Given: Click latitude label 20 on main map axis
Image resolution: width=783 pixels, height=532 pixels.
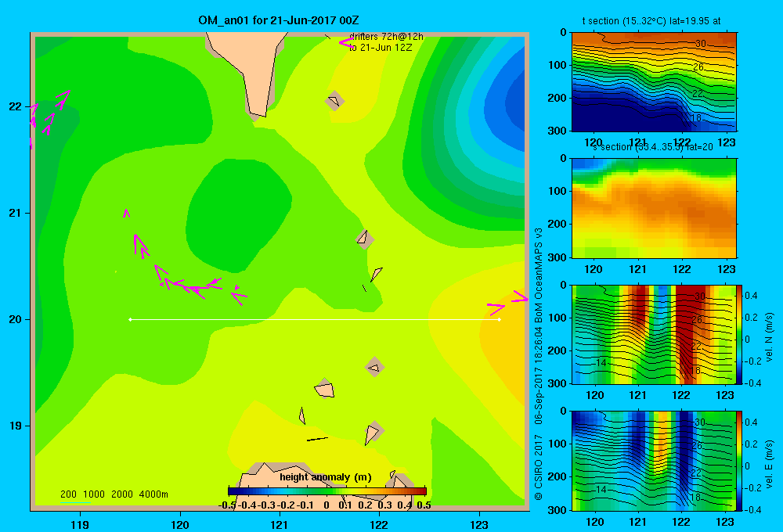Looking at the screenshot, I should click(x=15, y=319).
